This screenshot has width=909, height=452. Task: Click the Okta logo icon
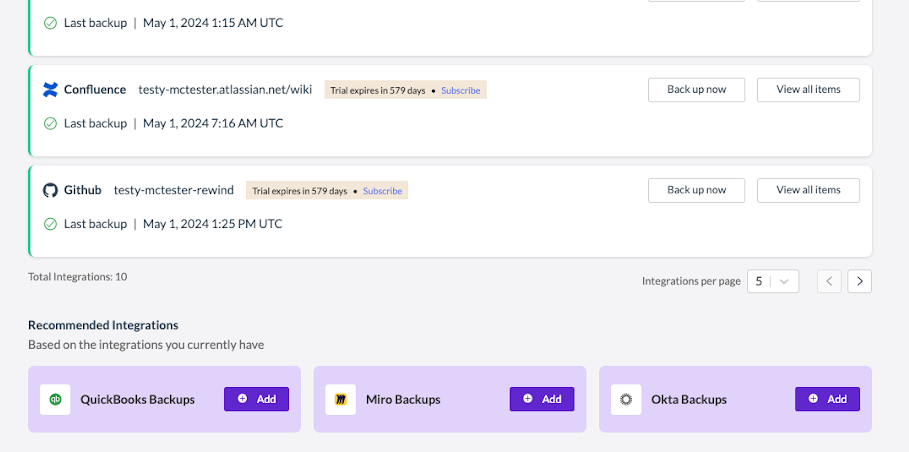tap(626, 399)
